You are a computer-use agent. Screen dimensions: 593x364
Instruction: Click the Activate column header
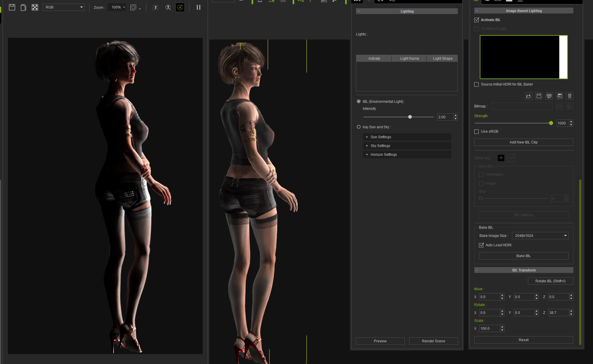[374, 58]
